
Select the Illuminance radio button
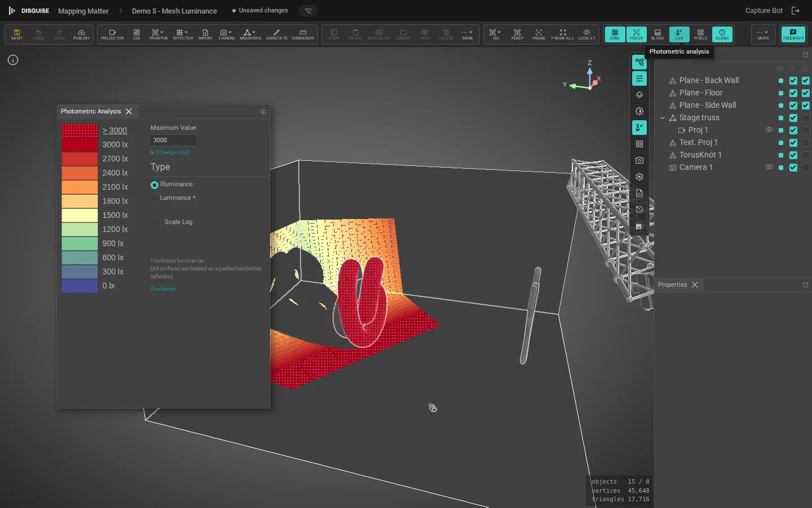tap(155, 185)
